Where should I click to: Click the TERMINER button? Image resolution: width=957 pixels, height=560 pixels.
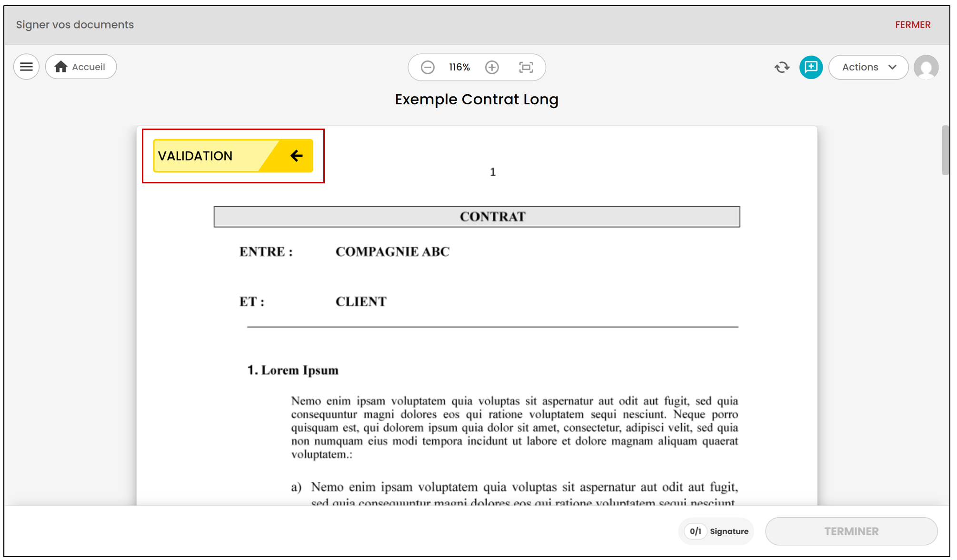(x=851, y=531)
